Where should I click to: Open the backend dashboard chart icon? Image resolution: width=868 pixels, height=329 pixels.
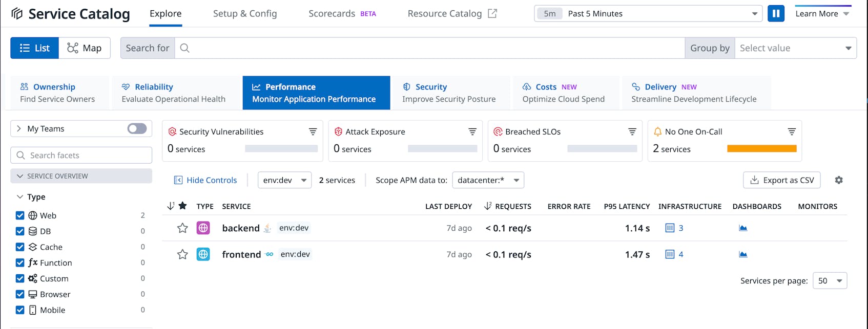(743, 228)
